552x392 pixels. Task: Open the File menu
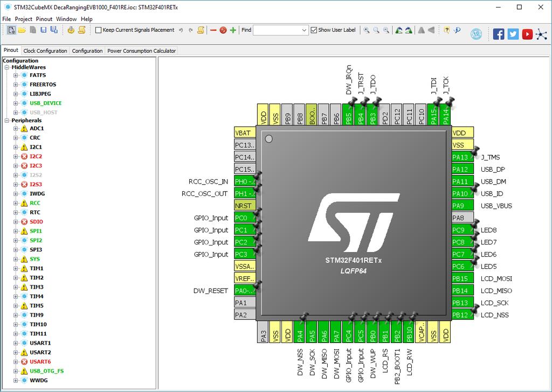point(6,19)
